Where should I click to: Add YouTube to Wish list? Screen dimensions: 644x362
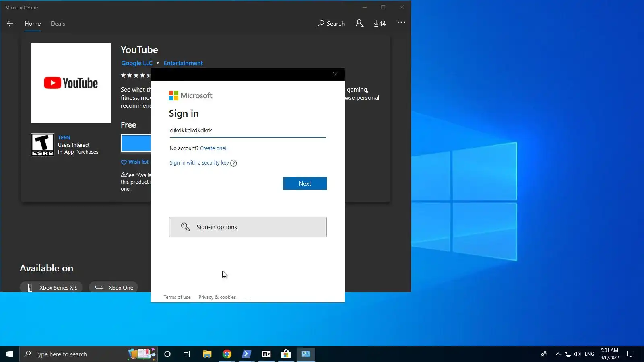[x=135, y=162]
